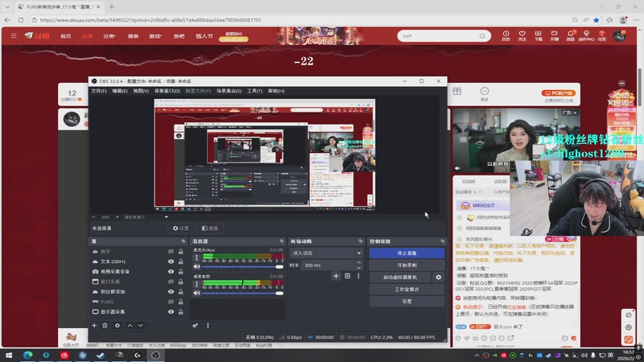Screen dimensions: 644x362
Task: Open audio mixer advanced properties gear icon
Action: [196, 326]
